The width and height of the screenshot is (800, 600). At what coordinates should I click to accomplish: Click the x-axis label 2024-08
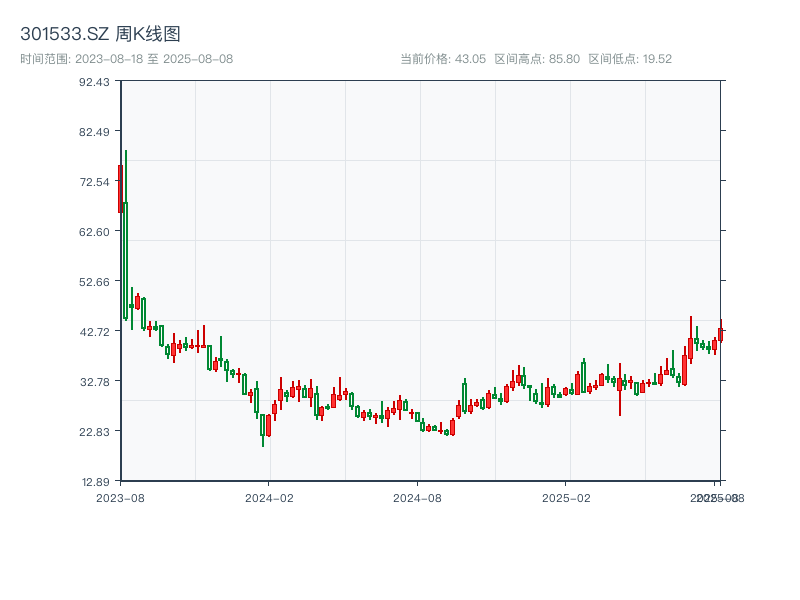[417, 498]
